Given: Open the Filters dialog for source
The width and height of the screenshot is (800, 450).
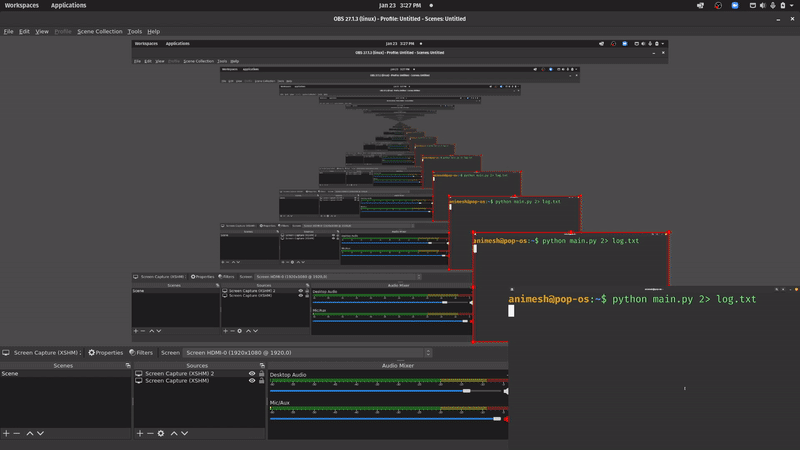Looking at the screenshot, I should [141, 353].
